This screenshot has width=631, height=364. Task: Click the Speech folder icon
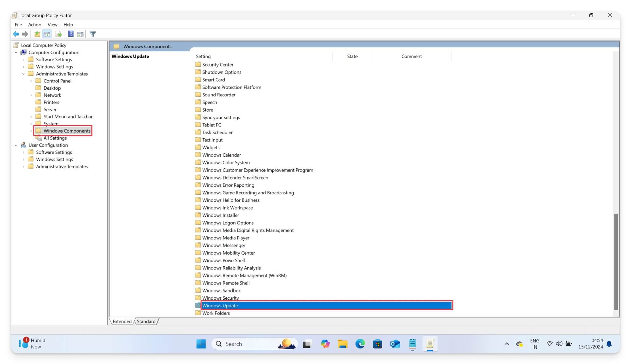click(x=198, y=102)
